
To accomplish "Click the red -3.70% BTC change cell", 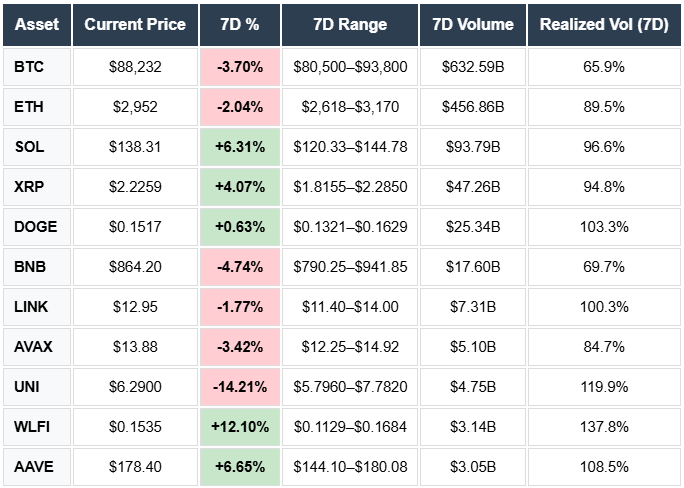I will point(239,67).
